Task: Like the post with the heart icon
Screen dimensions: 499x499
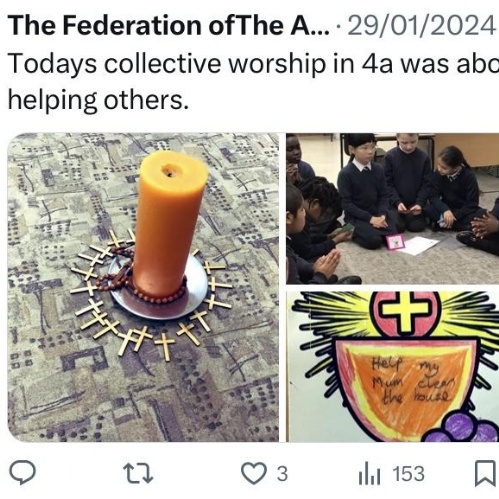Action: [x=254, y=473]
